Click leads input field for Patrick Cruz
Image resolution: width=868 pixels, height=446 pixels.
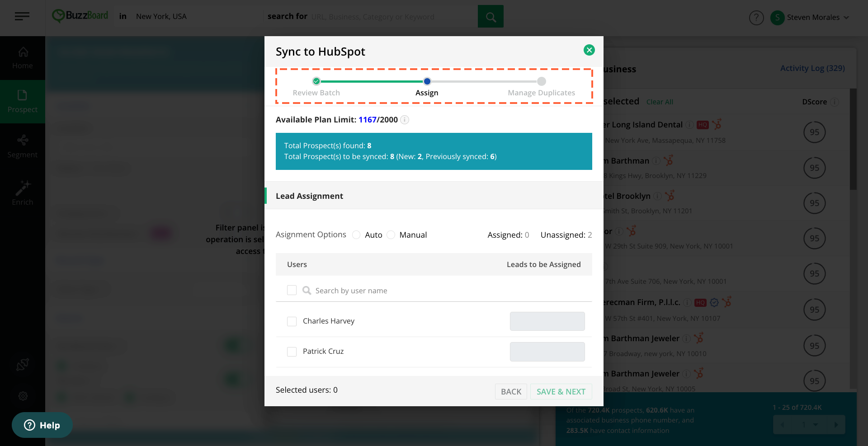pyautogui.click(x=547, y=352)
